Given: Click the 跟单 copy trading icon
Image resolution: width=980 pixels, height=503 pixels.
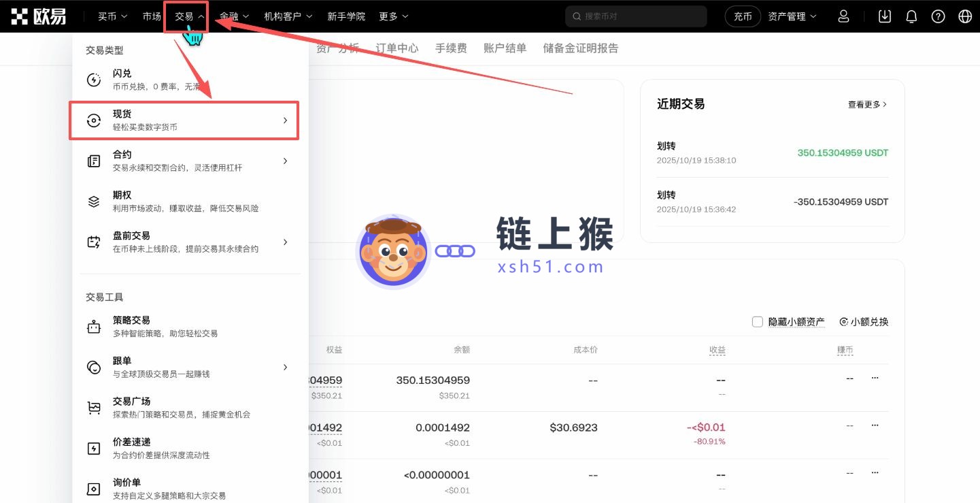Looking at the screenshot, I should pos(94,368).
